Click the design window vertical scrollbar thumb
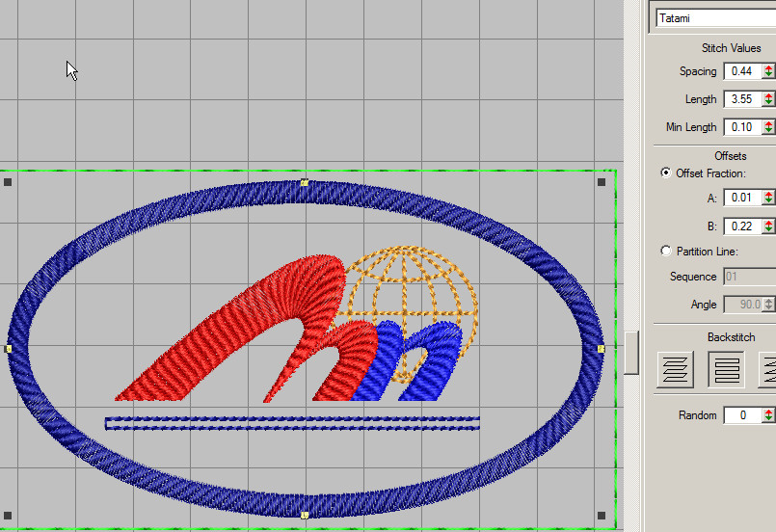The height and width of the screenshot is (532, 776). click(x=631, y=353)
